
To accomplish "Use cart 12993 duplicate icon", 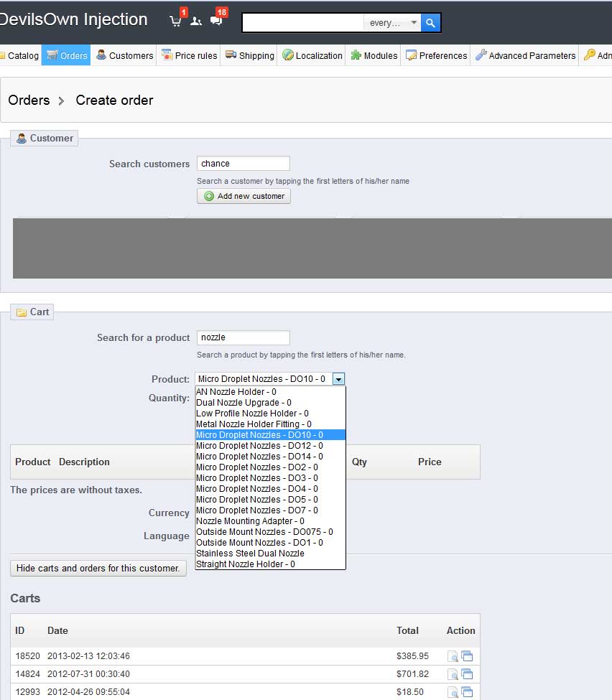I will [x=467, y=692].
